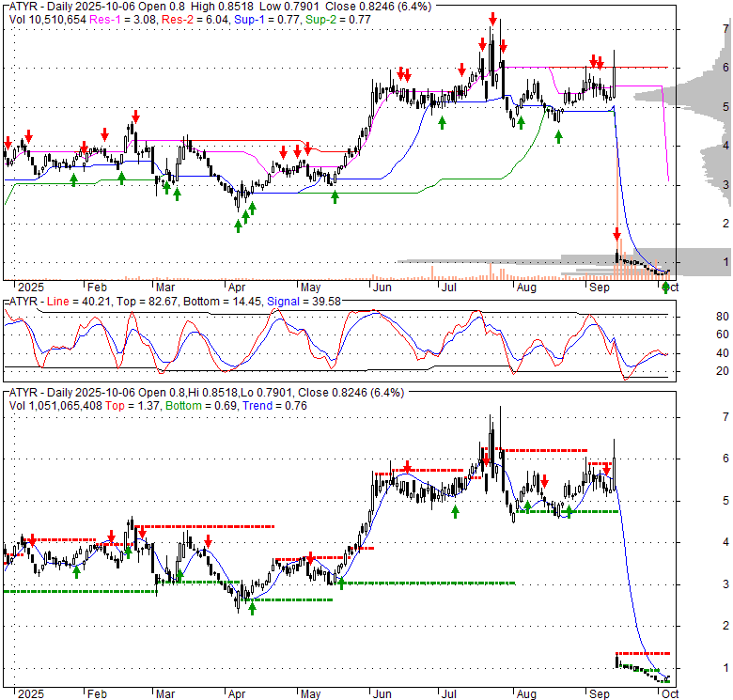
Task: Select the Jul marker on top chart time axis
Action: click(x=448, y=286)
